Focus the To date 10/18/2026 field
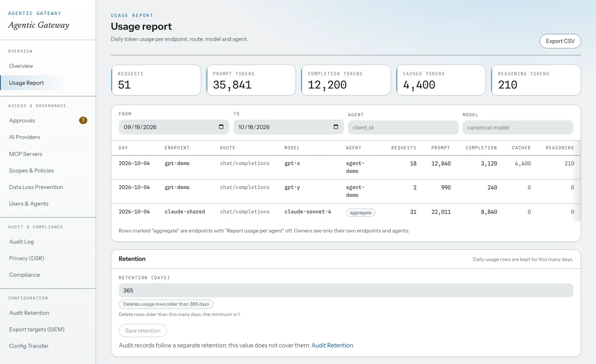This screenshot has width=596, height=364. point(288,127)
